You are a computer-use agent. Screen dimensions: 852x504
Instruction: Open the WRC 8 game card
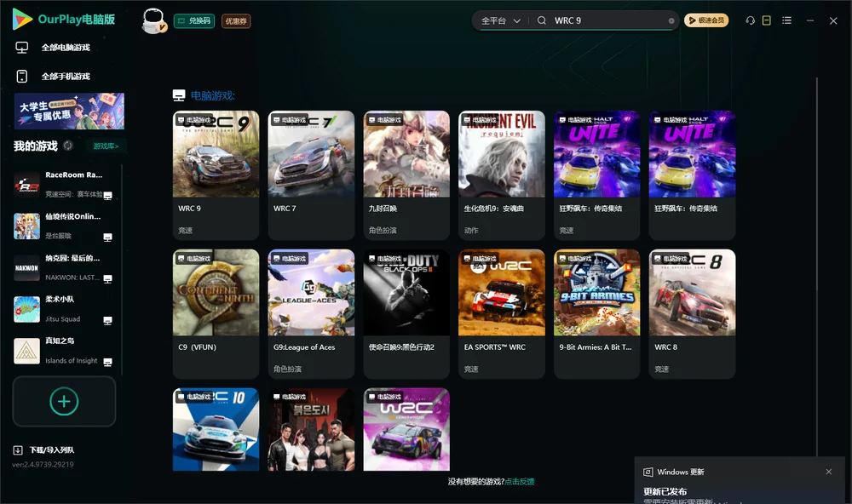click(x=692, y=314)
